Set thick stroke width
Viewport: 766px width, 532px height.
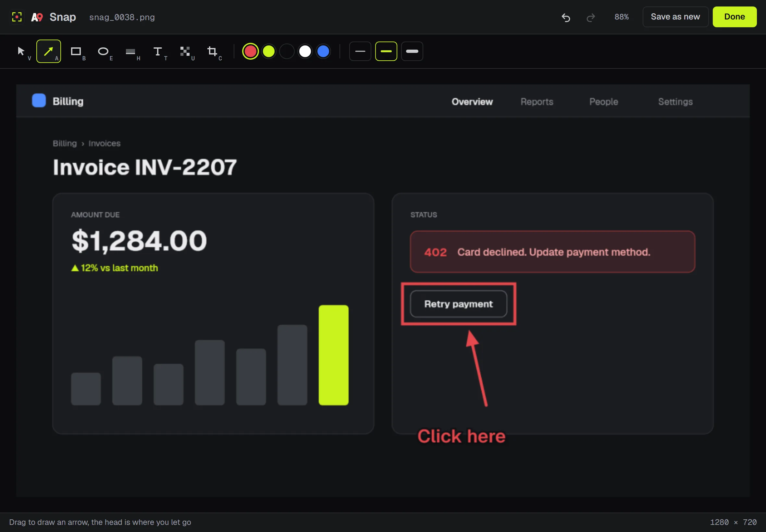point(412,51)
